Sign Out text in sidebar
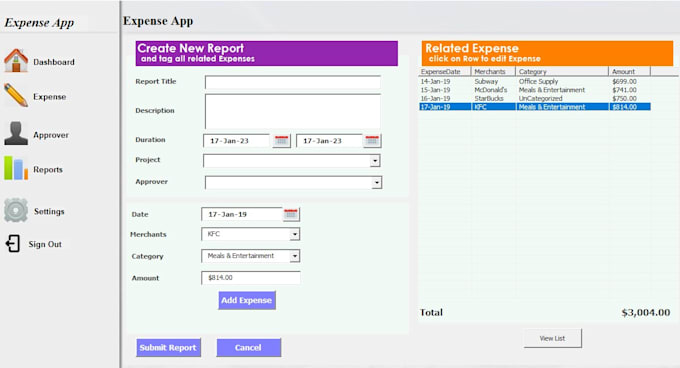Screen dimensions: 680x368 45,244
